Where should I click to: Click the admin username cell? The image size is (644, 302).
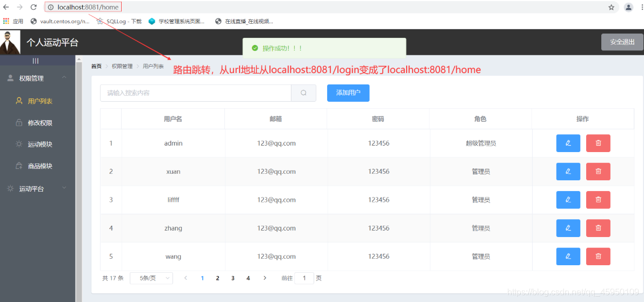click(174, 143)
